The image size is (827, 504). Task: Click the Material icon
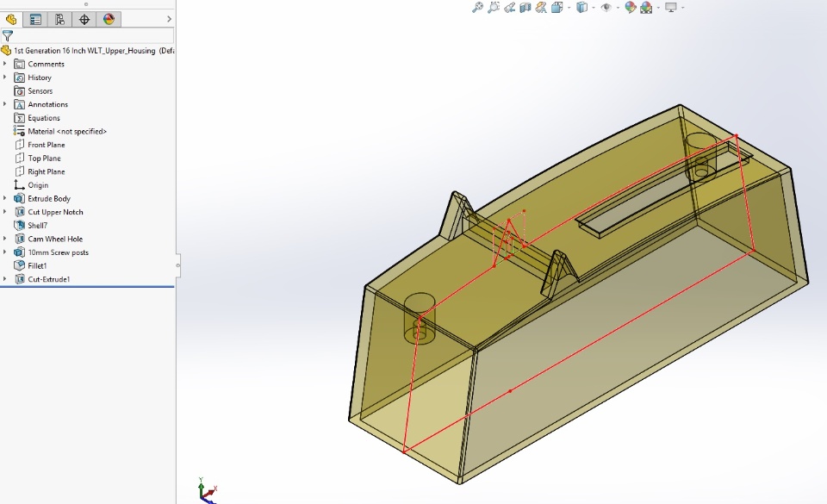[20, 131]
